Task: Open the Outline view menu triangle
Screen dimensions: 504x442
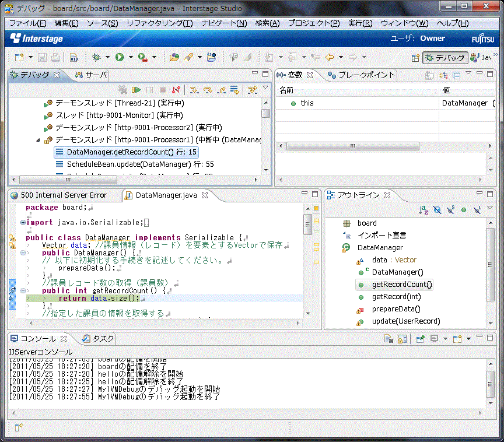Action: tap(490, 208)
